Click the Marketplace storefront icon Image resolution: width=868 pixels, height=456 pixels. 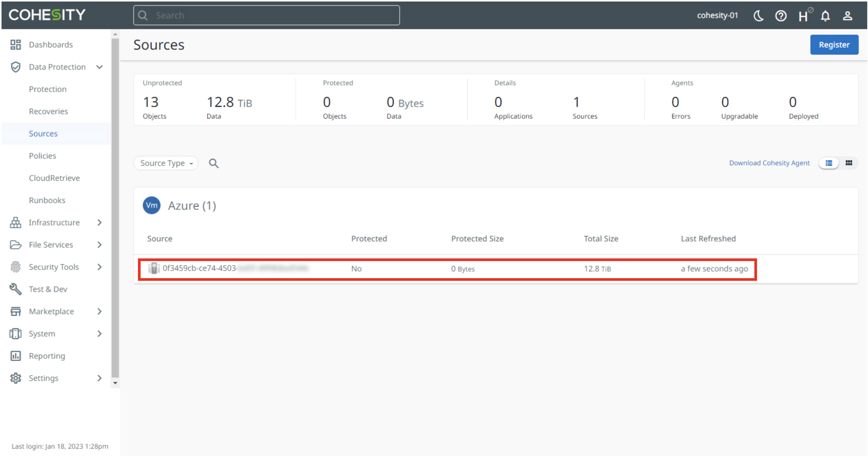click(16, 311)
